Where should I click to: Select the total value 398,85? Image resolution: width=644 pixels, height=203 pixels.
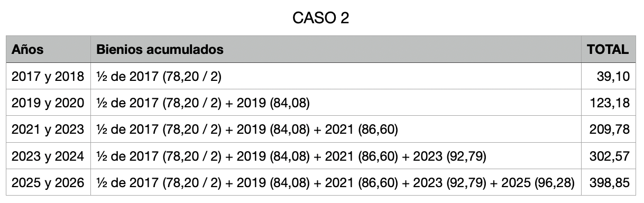click(x=610, y=183)
